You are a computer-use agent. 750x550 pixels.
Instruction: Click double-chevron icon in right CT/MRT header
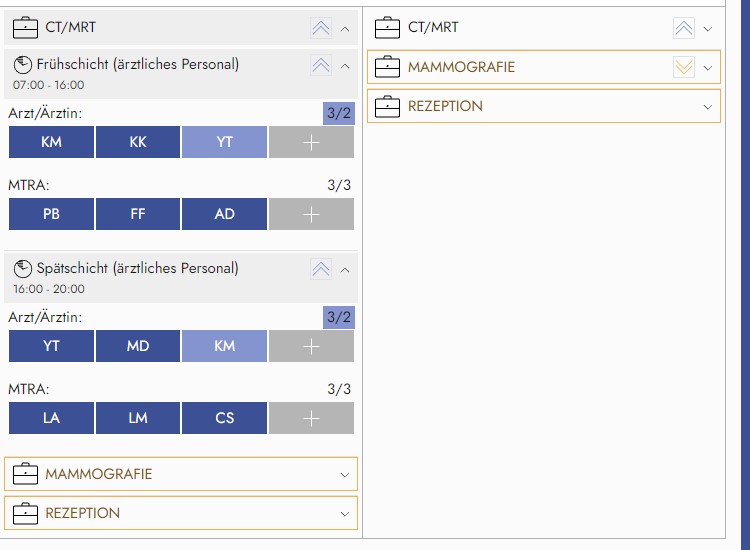[684, 28]
